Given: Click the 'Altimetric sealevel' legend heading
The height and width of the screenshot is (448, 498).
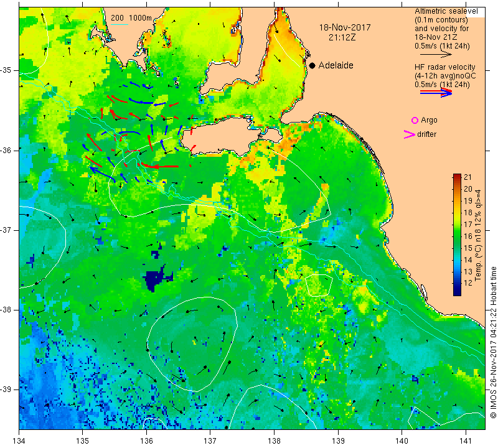Looking at the screenshot, I should tap(446, 11).
